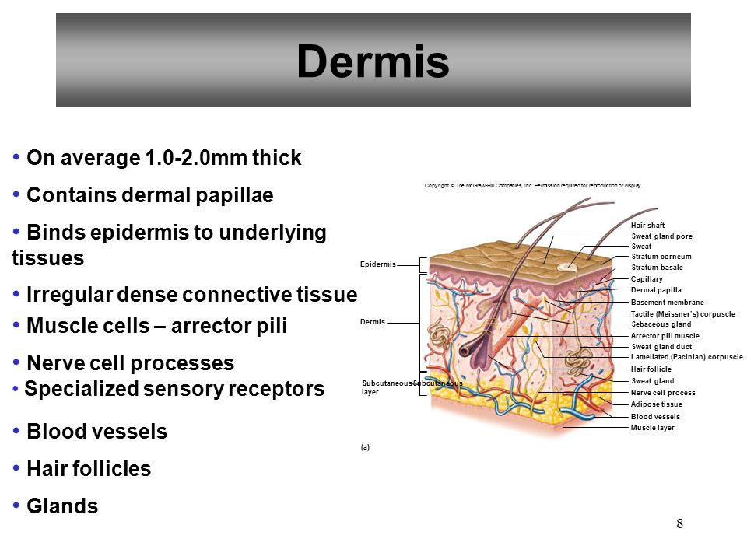Click the 'Hair shaft' diagram label
The height and width of the screenshot is (560, 747).
coord(647,226)
